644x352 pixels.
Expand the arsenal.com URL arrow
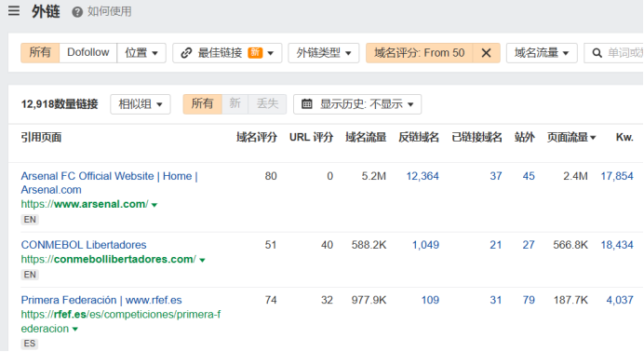(154, 205)
